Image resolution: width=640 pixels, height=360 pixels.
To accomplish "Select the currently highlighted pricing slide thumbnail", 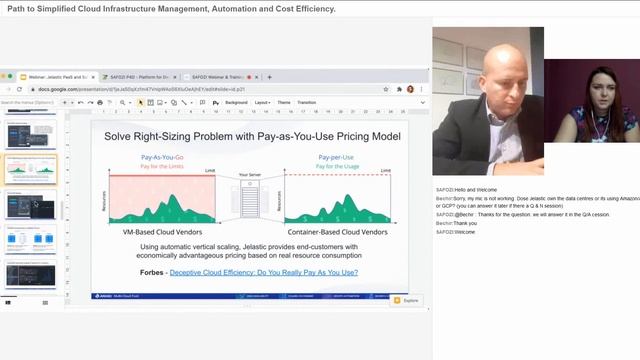I will 31,169.
